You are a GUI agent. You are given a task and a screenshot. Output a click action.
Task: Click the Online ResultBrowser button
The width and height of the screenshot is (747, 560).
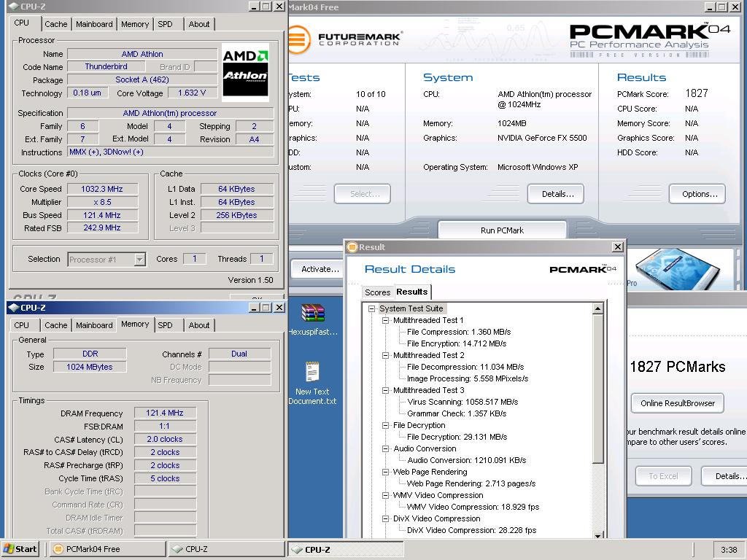click(678, 403)
